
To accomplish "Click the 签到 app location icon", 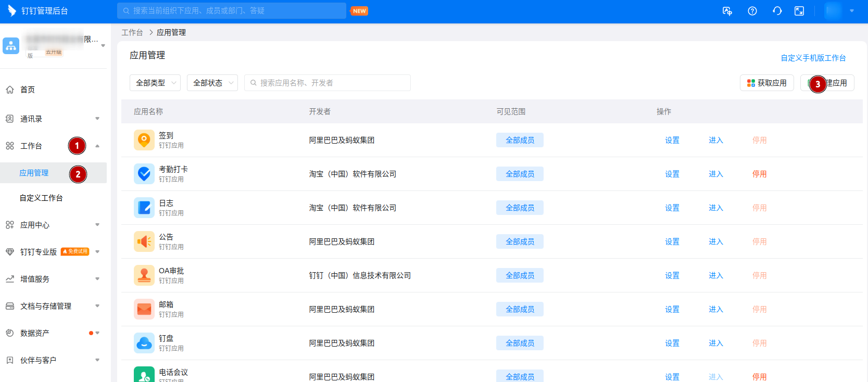I will pos(144,140).
